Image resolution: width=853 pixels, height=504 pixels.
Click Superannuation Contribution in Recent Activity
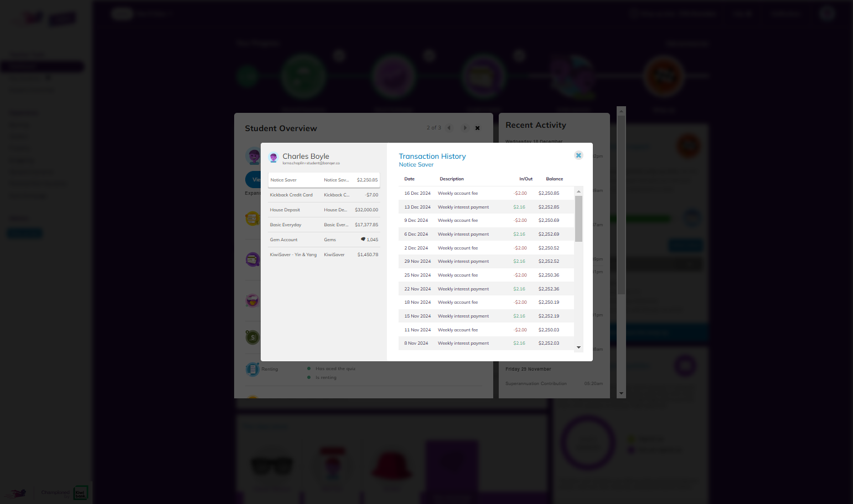[536, 383]
